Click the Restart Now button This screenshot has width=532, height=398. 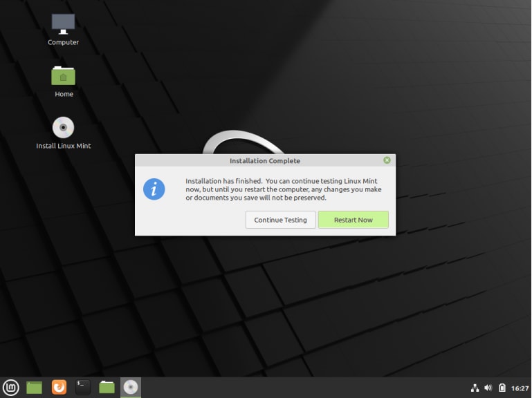pos(354,220)
